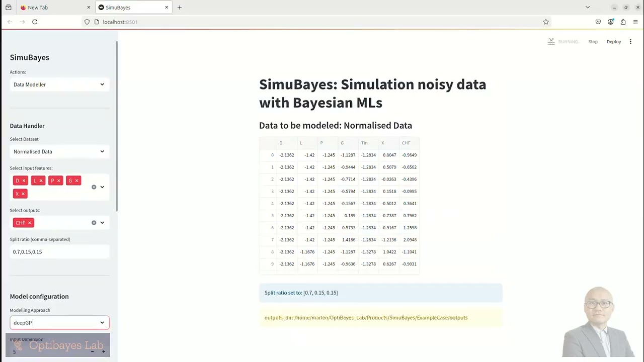Stop the running Streamlit script
644x362 pixels.
coord(593,42)
